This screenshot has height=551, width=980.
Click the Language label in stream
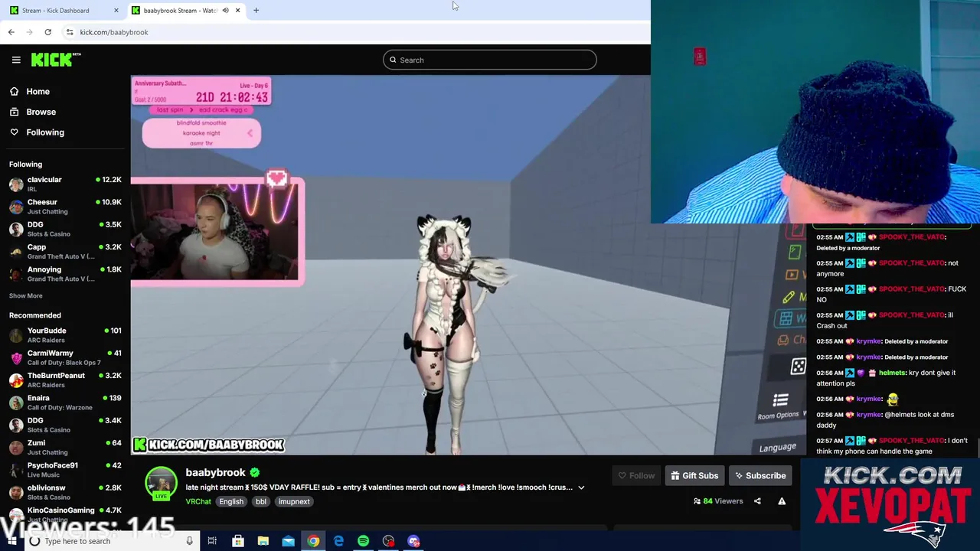pos(778,448)
